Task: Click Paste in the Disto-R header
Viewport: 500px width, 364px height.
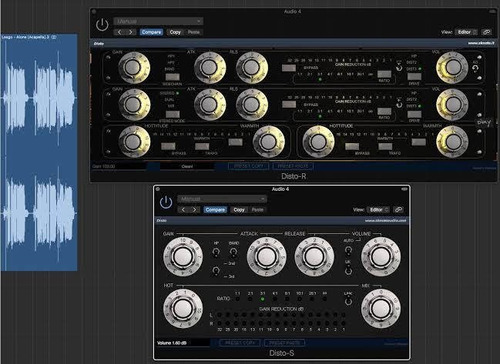Action: 194,32
